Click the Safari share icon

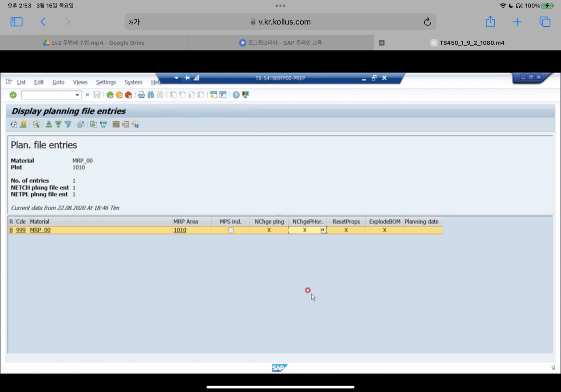490,21
